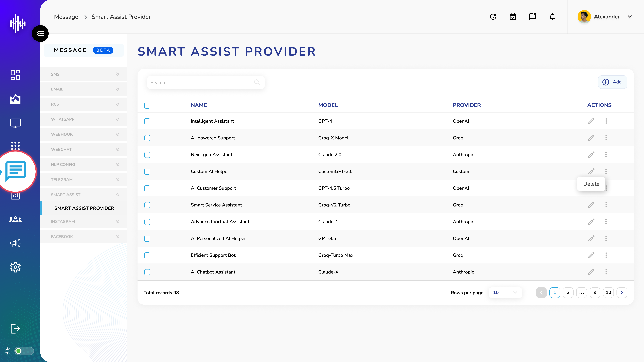Open the chat messages icon in header

(533, 17)
